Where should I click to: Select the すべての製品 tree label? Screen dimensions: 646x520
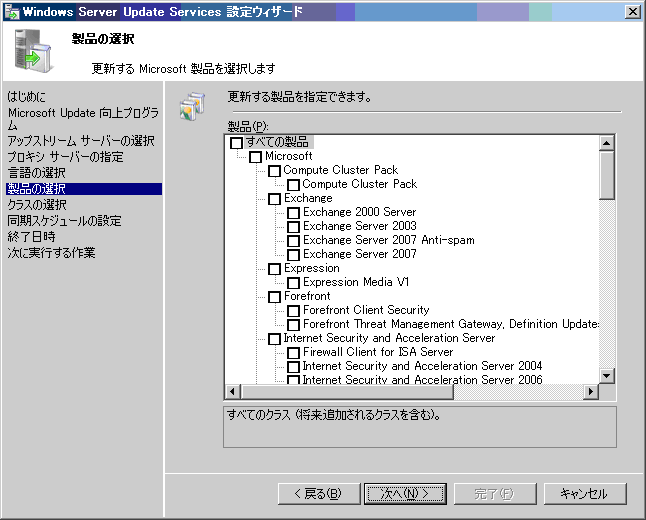(x=277, y=142)
